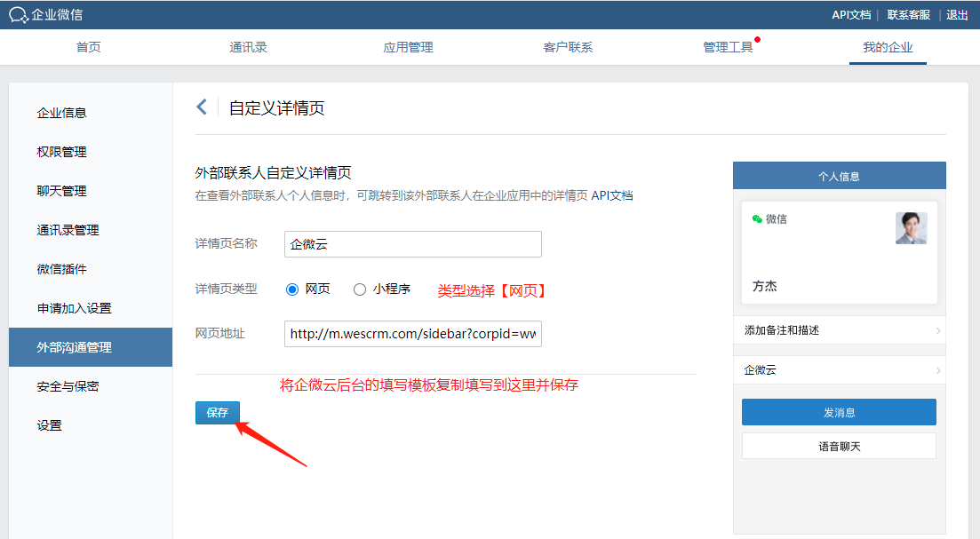The width and height of the screenshot is (980, 539).
Task: Click the 外部联系人自定义详情页 heading
Action: [x=273, y=172]
